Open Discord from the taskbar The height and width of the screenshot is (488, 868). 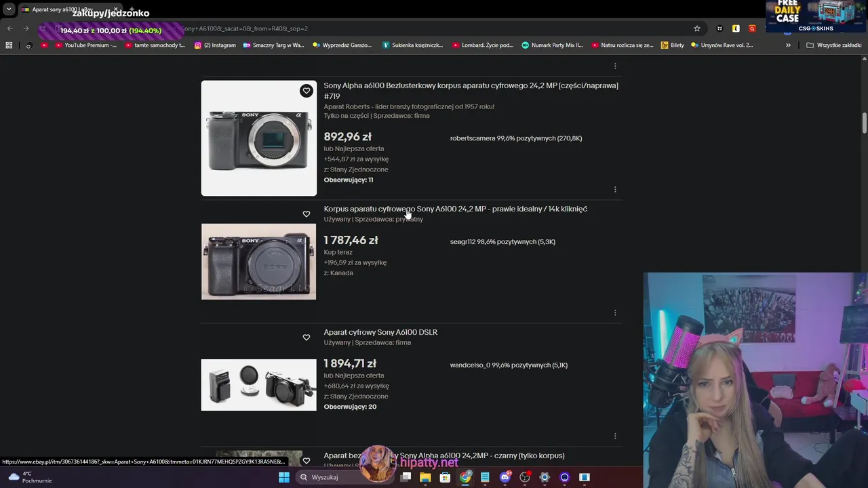point(505,477)
